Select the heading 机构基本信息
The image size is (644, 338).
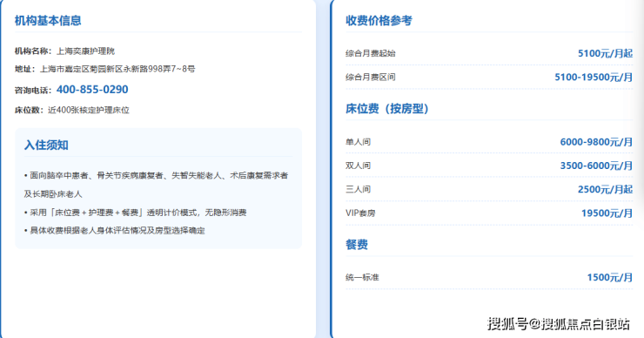48,21
